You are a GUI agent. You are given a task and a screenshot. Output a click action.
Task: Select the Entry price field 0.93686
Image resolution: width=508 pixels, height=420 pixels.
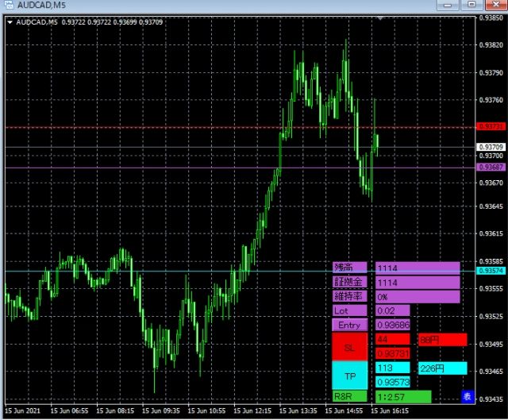click(x=393, y=325)
